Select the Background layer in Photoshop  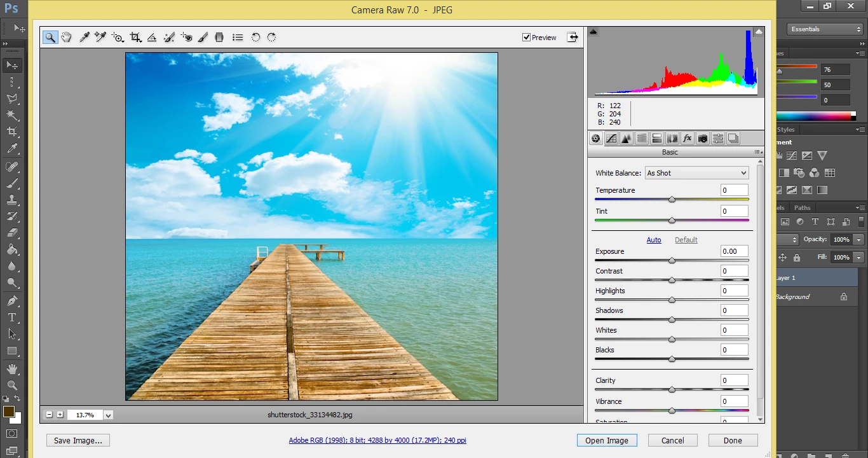point(817,297)
